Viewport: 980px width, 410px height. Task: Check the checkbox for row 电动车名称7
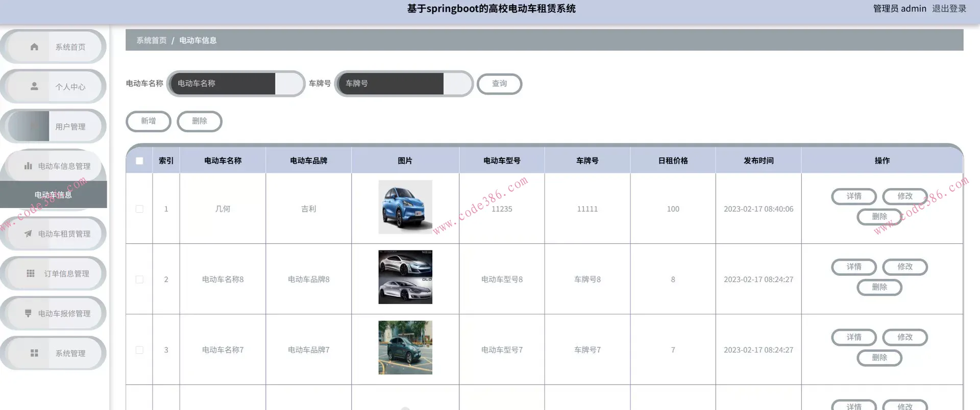(x=139, y=350)
